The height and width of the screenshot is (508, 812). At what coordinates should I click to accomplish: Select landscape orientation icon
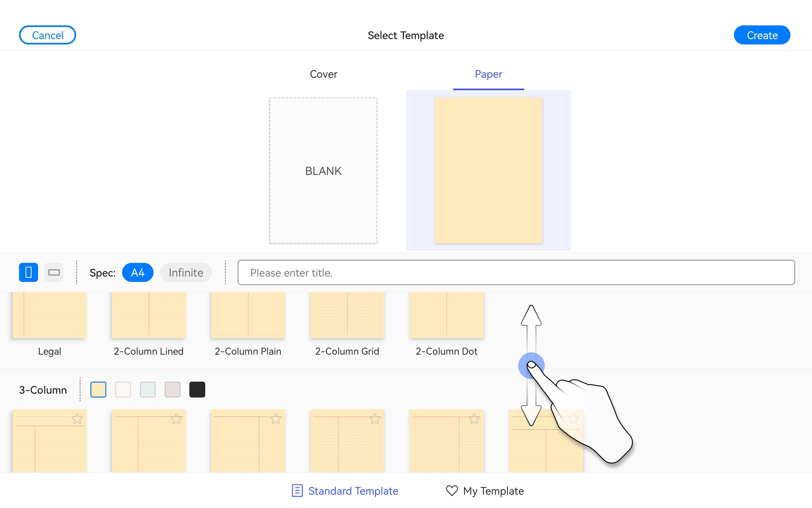(x=54, y=272)
